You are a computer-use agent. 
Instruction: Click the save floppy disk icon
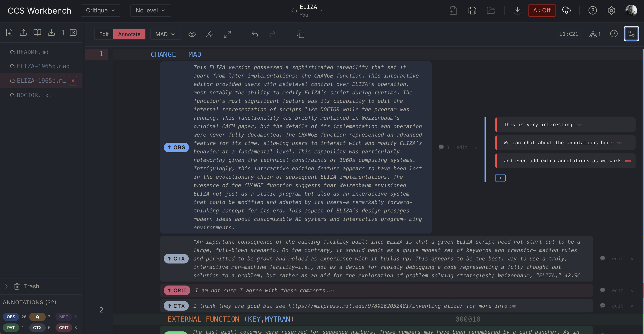[x=472, y=11]
